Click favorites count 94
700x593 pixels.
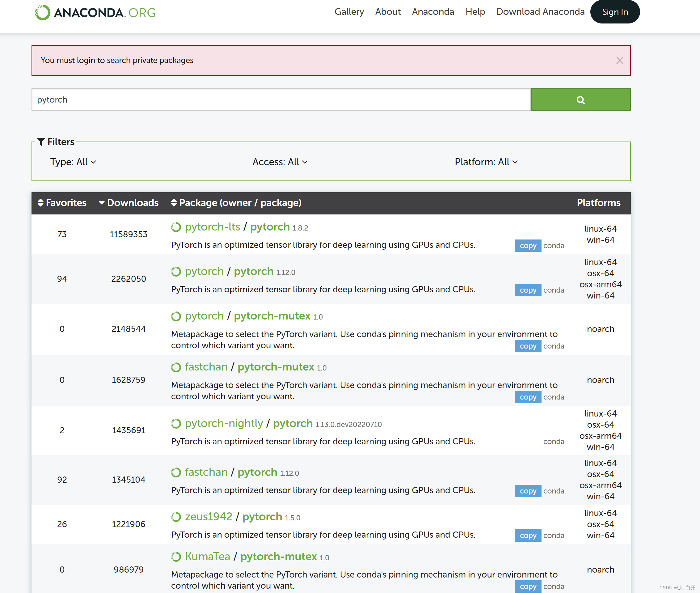click(x=62, y=279)
